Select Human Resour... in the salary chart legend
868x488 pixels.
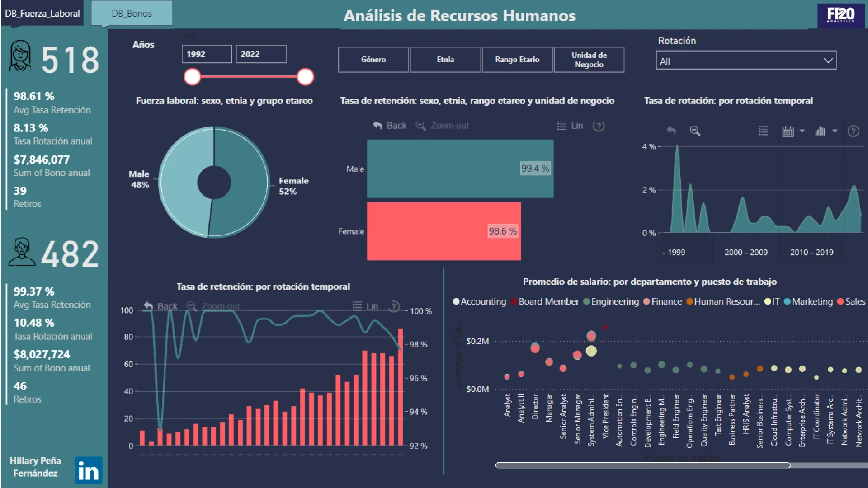[x=723, y=301]
